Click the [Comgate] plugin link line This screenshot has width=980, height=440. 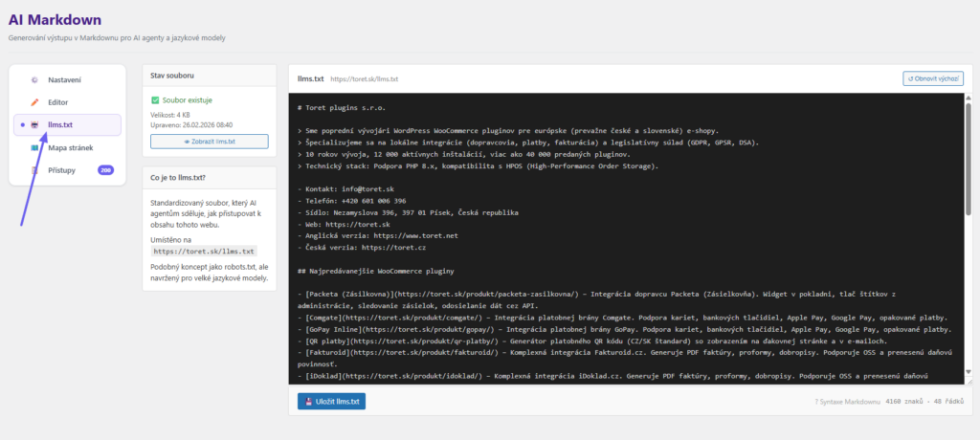pyautogui.click(x=622, y=318)
